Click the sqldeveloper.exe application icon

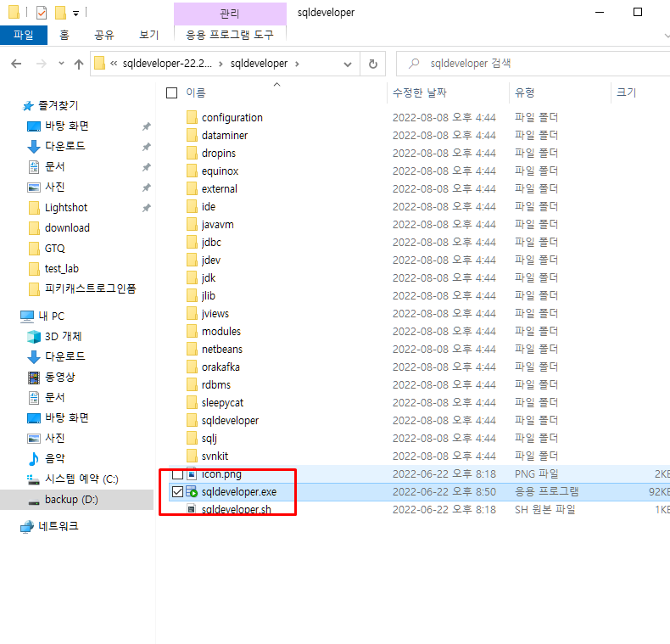coord(192,492)
